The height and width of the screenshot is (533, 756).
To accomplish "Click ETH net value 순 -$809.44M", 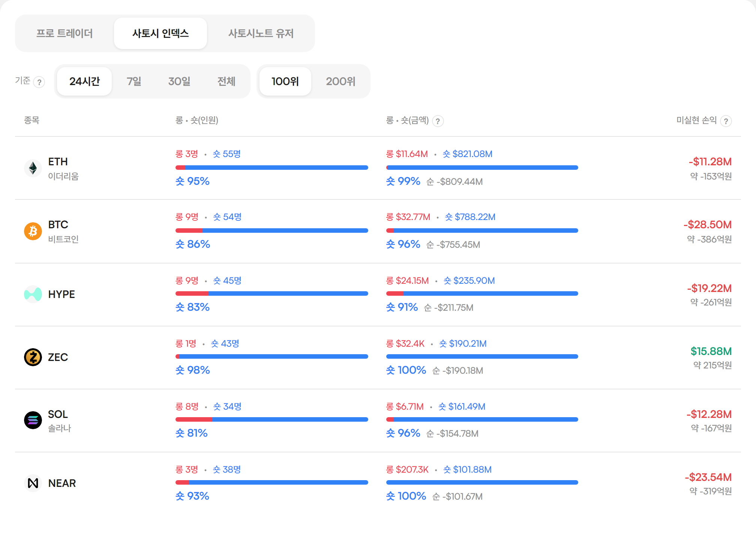I will (x=454, y=182).
